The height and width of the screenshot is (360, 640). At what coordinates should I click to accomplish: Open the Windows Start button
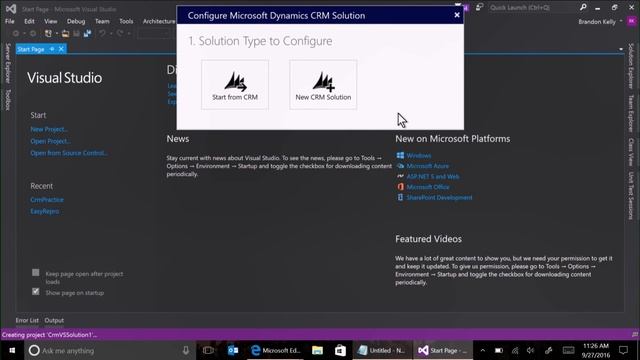pos(12,350)
